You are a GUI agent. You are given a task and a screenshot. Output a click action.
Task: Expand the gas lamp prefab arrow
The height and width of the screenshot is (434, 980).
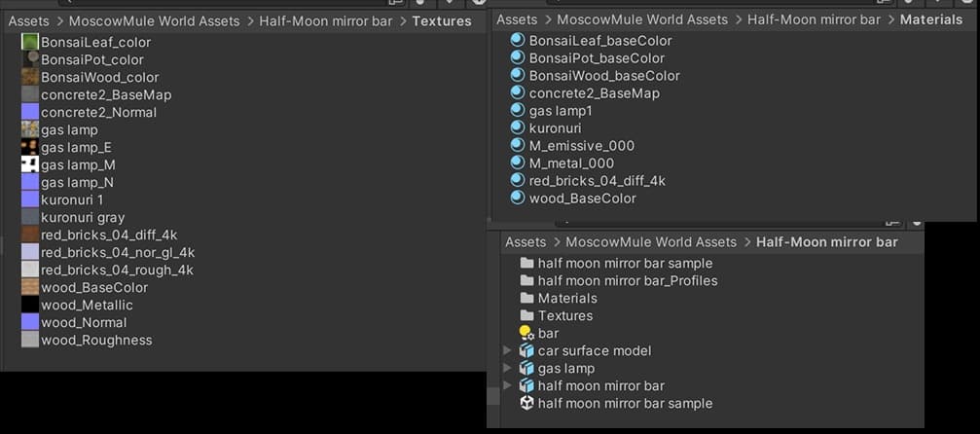pos(507,368)
